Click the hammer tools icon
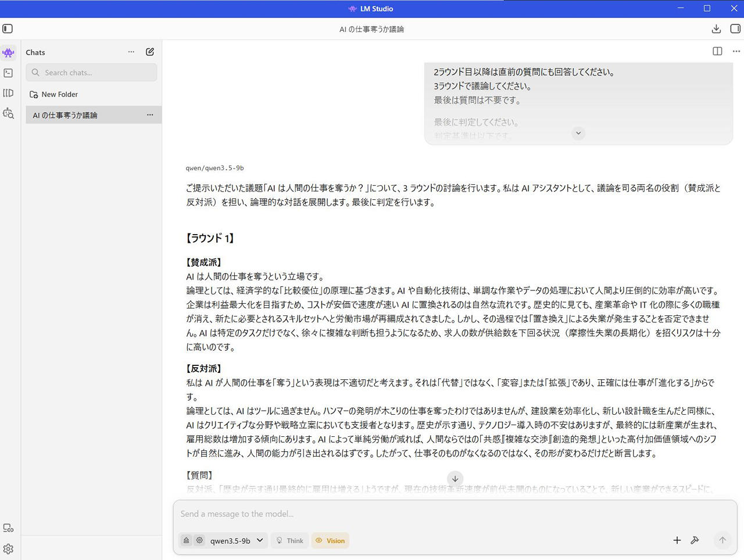Screen dimensions: 744x560 coord(695,540)
